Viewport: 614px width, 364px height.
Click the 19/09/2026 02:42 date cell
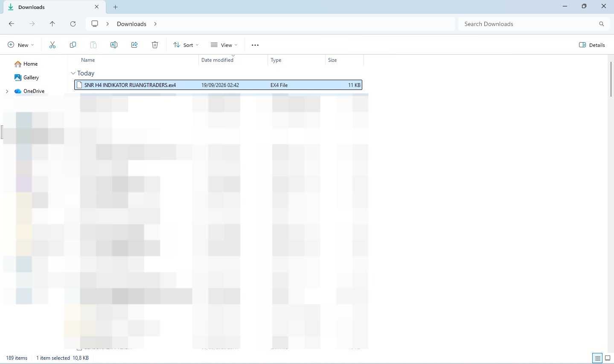pyautogui.click(x=220, y=85)
